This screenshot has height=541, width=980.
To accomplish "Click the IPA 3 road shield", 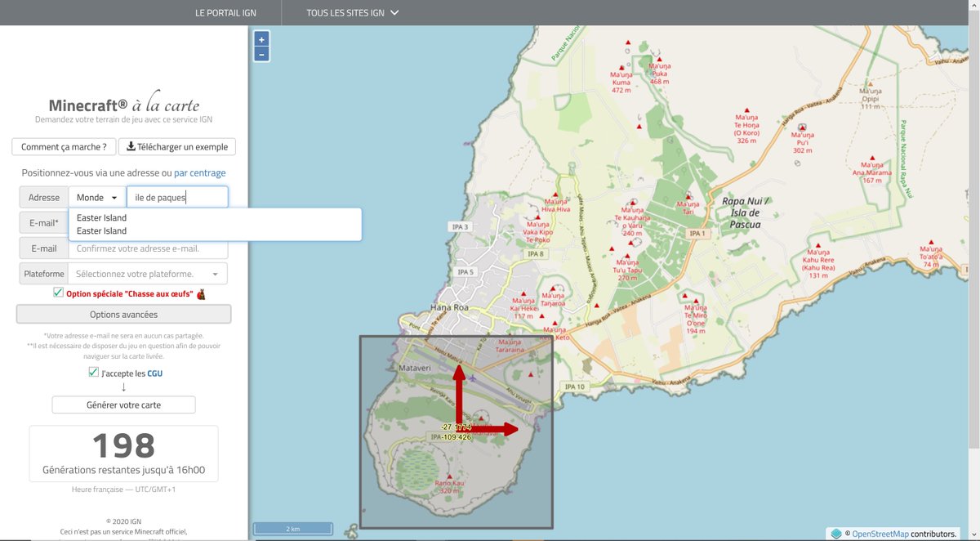I will (x=461, y=226).
